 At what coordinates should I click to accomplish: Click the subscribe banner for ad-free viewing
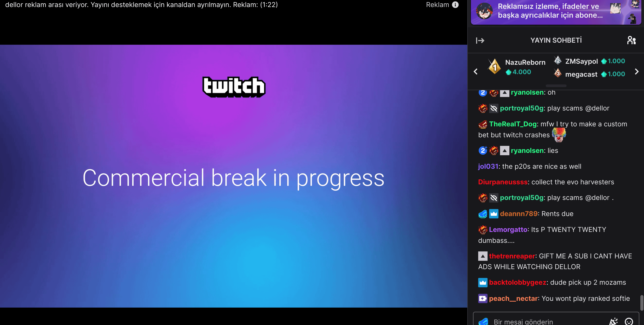click(x=556, y=12)
